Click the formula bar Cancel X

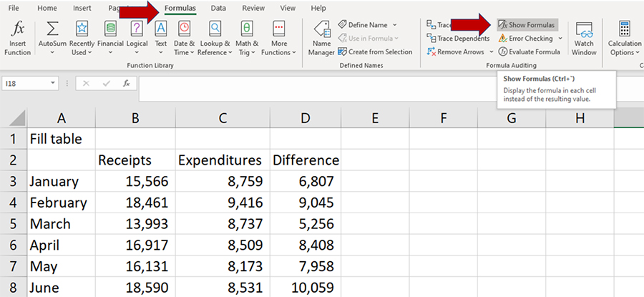tap(86, 84)
